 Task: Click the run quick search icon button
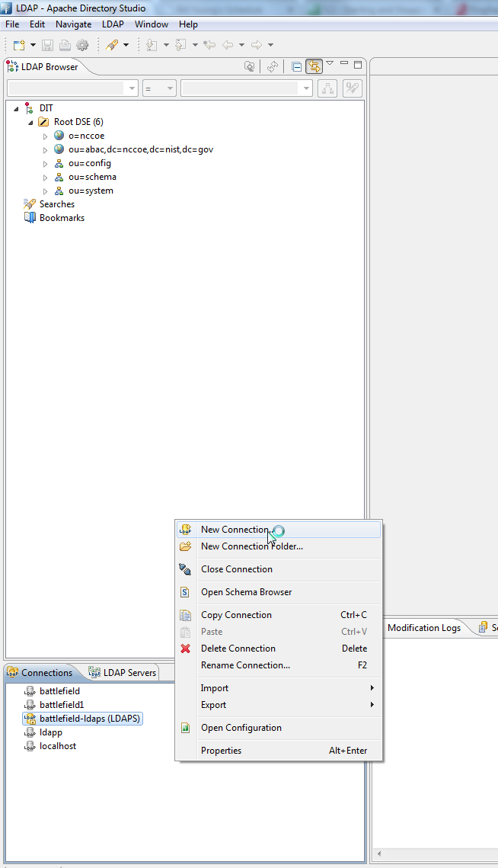[x=353, y=88]
